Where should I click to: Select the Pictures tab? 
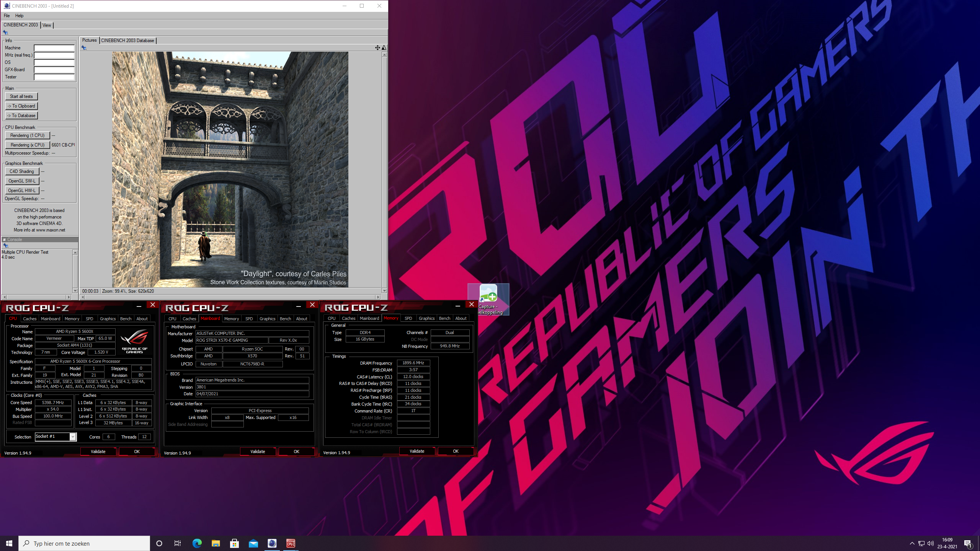click(90, 40)
